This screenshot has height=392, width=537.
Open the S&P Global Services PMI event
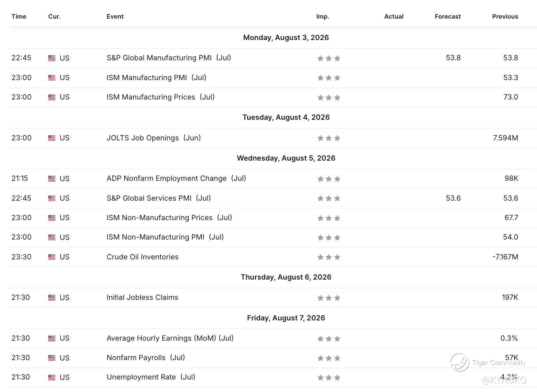(159, 198)
